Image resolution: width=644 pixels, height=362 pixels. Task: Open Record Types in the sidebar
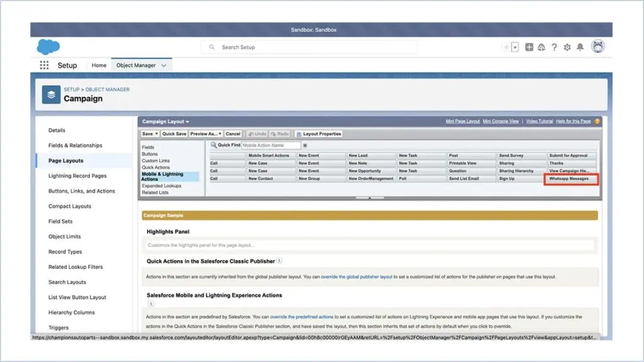click(x=65, y=252)
